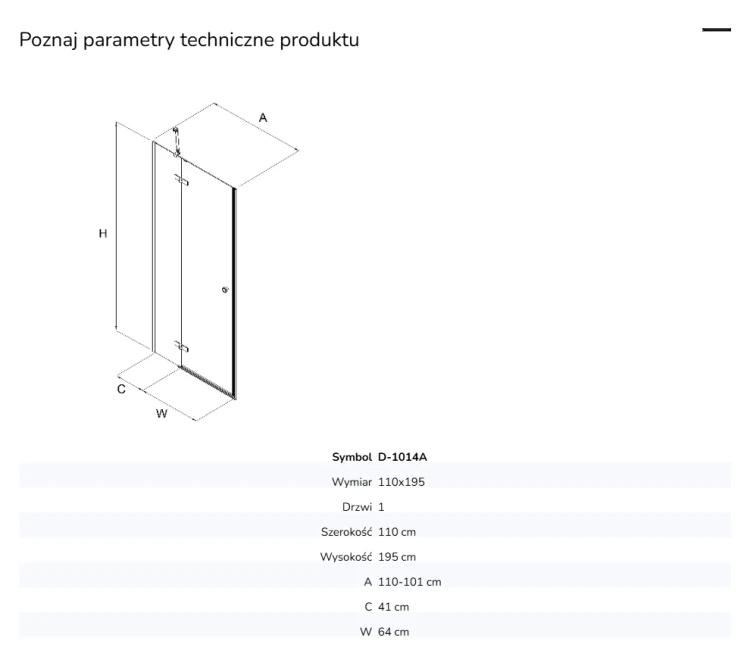Click the upper hinge in the door diagram

(181, 180)
